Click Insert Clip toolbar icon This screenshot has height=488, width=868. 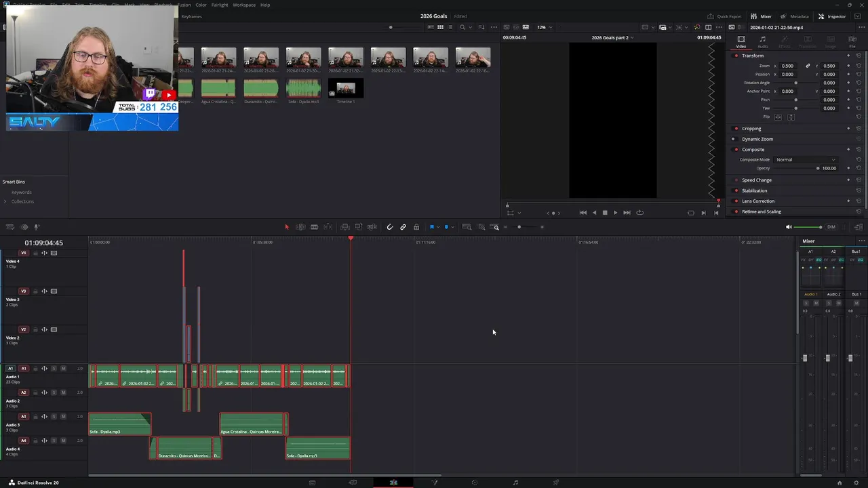click(x=344, y=227)
